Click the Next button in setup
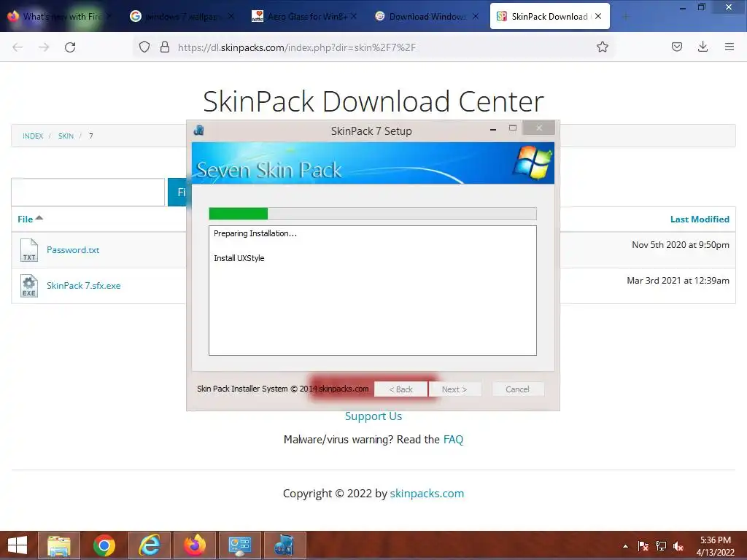Screen dimensions: 747x560 (454, 389)
